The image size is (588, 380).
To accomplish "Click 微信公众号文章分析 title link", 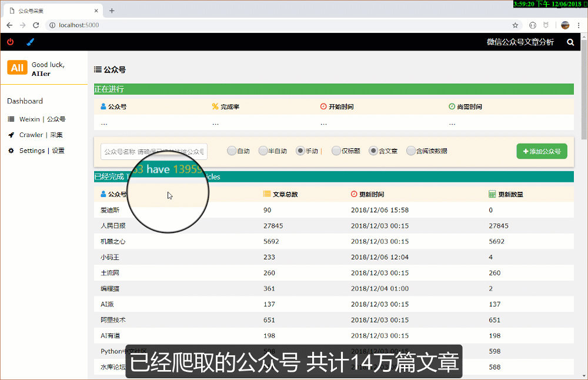I will click(x=520, y=42).
